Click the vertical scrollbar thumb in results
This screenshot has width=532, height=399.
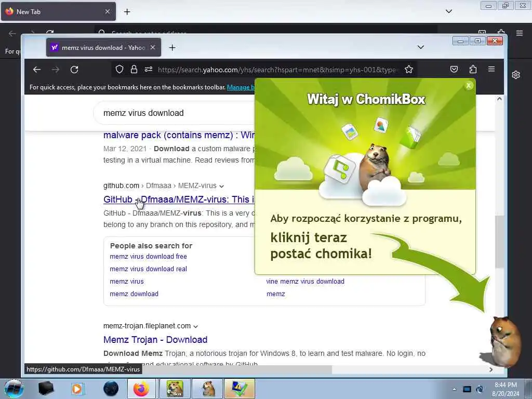pos(499,242)
